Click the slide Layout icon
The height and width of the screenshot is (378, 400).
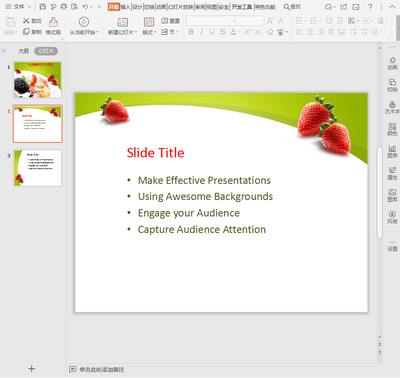[x=149, y=22]
